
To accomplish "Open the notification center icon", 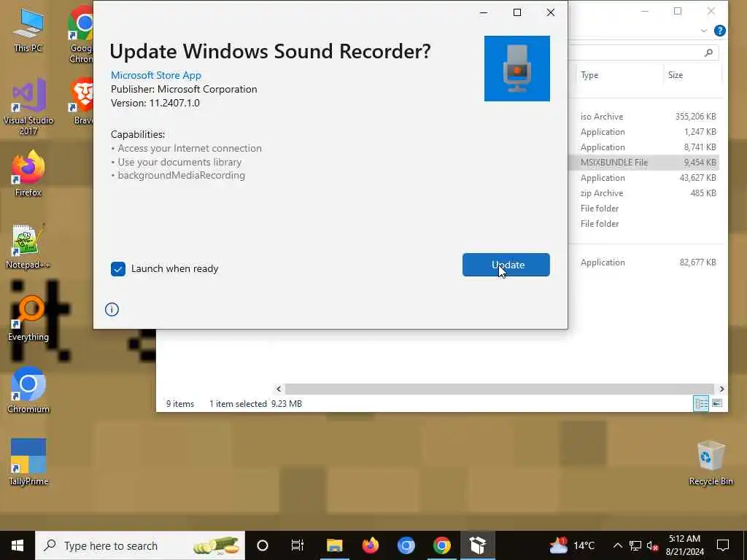I will tap(723, 545).
